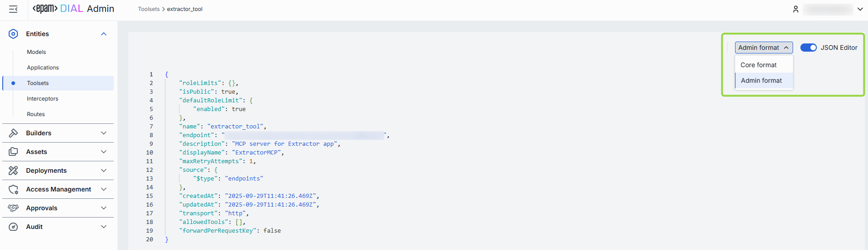Click the Entities hexagon icon
The image size is (868, 250).
[13, 34]
